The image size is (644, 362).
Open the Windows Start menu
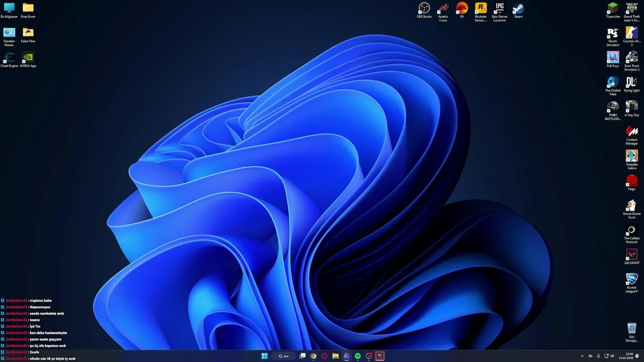265,356
